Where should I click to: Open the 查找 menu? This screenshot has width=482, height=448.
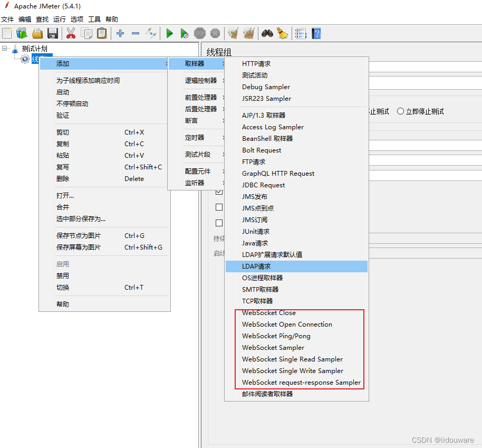coord(42,20)
